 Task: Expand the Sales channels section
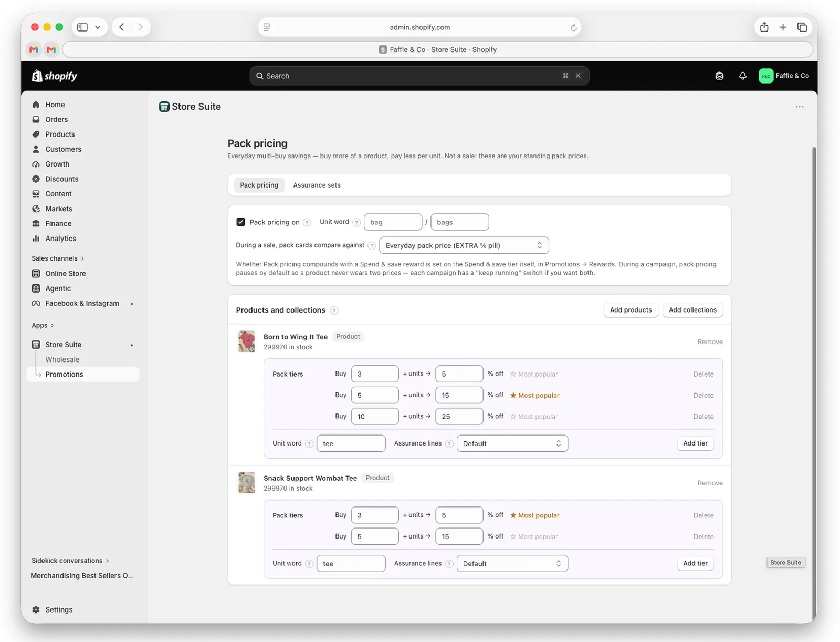pos(58,258)
